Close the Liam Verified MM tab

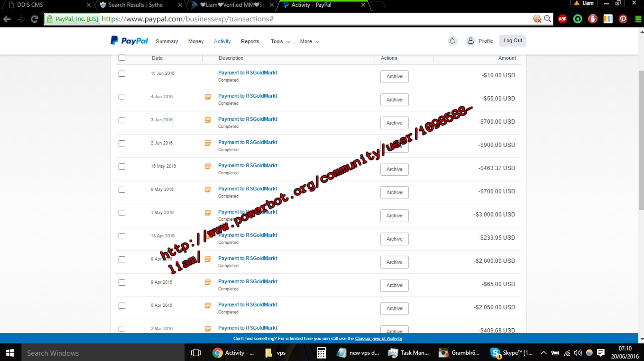[x=272, y=5]
